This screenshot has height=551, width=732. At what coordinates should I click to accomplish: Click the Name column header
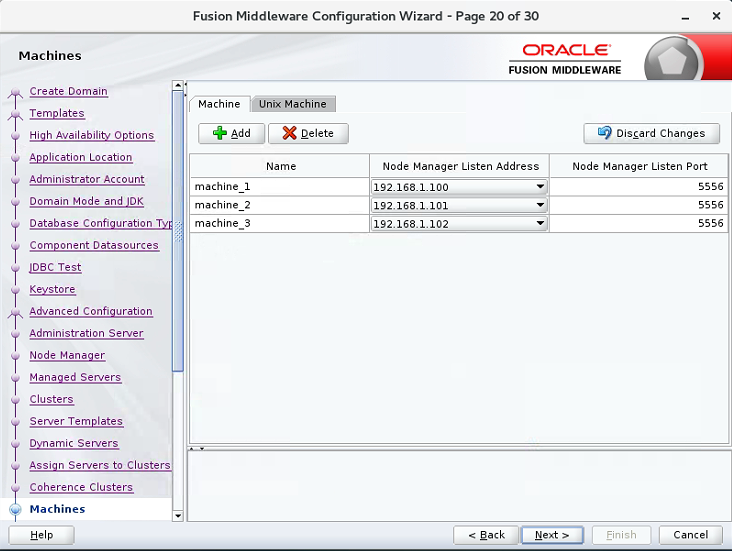(280, 166)
